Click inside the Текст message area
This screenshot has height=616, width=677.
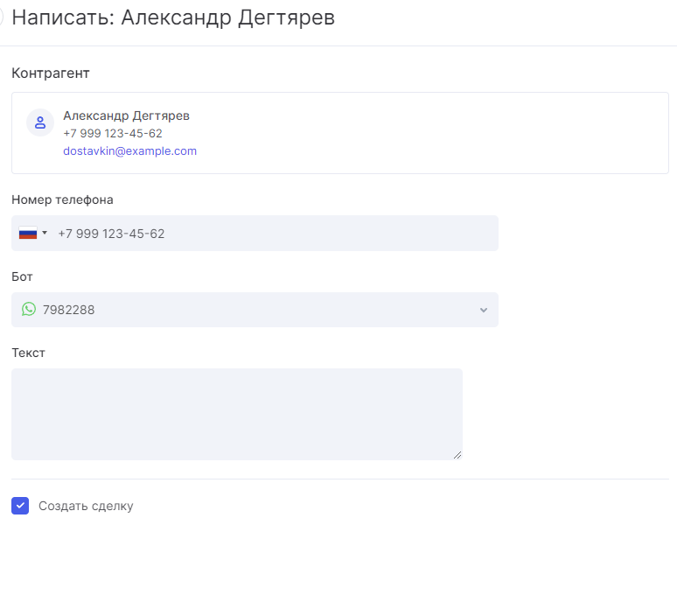[x=236, y=413]
